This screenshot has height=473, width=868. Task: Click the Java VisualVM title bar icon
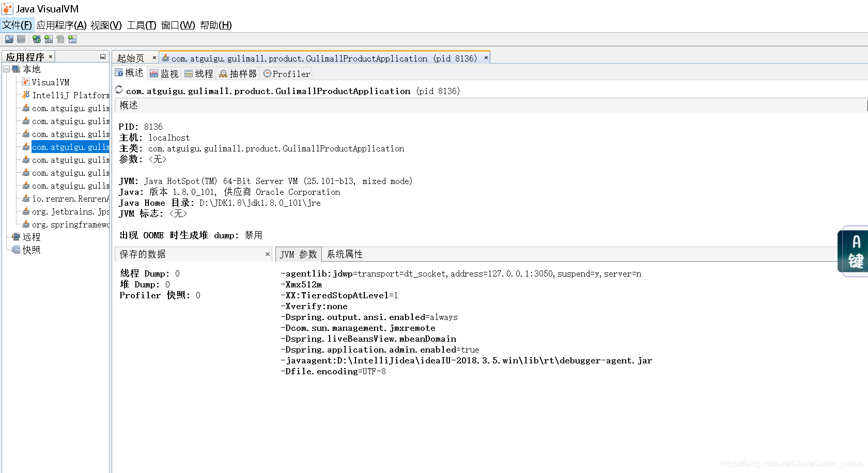7,9
